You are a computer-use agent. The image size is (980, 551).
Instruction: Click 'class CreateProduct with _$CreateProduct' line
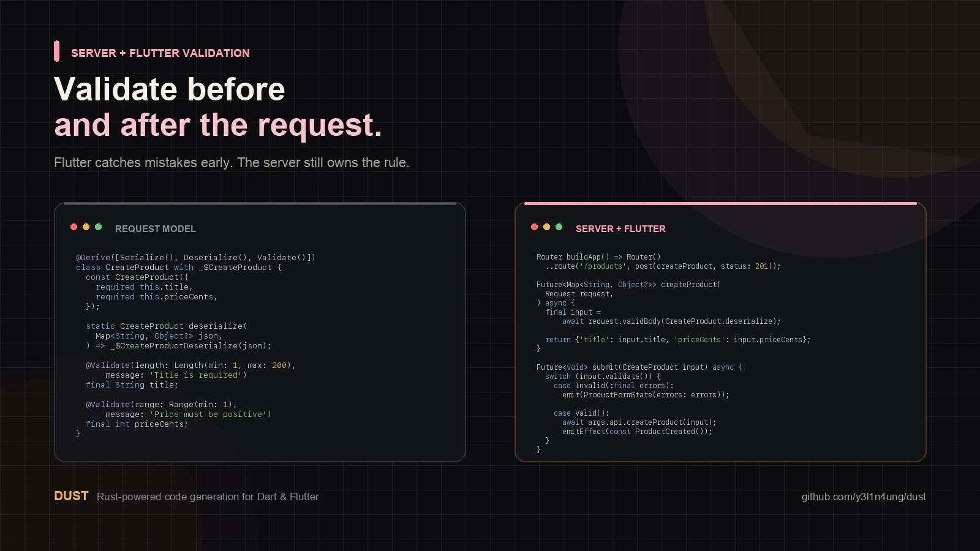click(179, 268)
